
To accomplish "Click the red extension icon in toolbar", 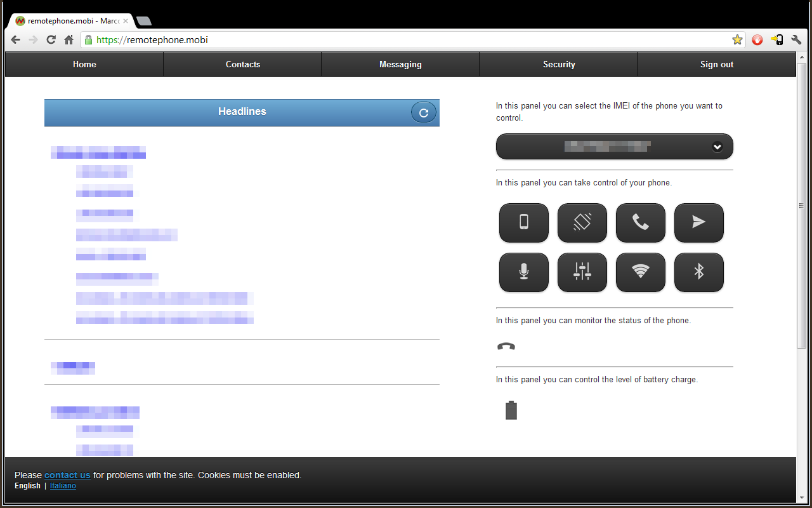I will coord(757,40).
